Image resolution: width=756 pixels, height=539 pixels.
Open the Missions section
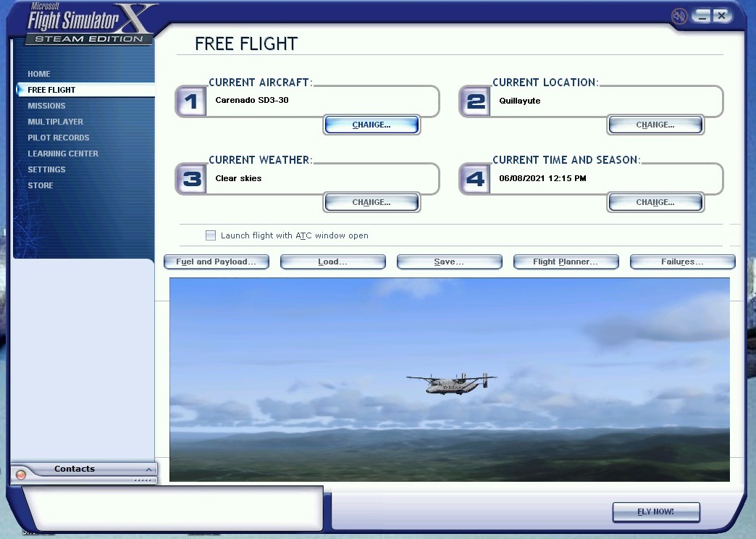point(46,106)
